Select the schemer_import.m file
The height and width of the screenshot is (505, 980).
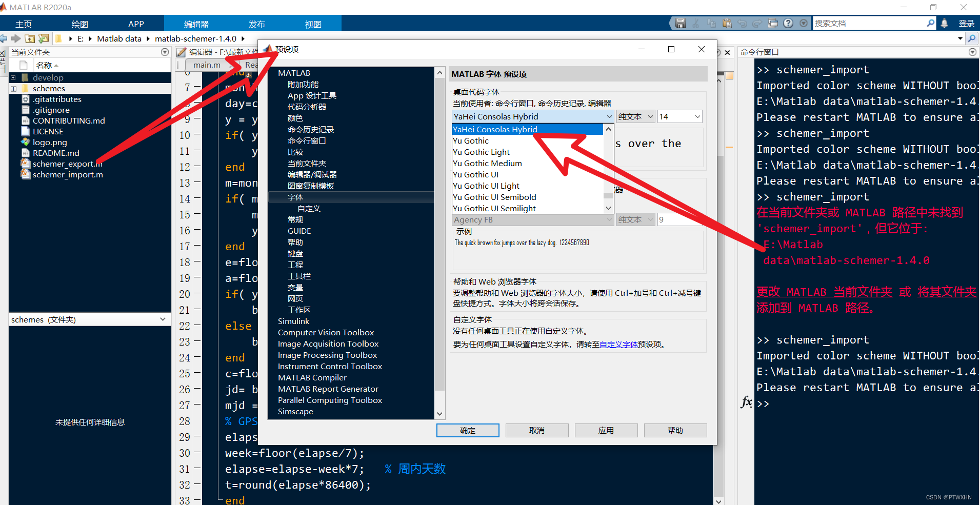[68, 175]
